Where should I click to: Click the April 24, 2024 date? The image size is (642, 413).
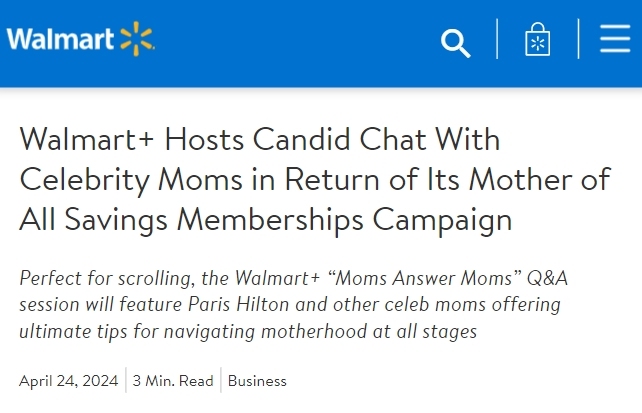point(68,381)
